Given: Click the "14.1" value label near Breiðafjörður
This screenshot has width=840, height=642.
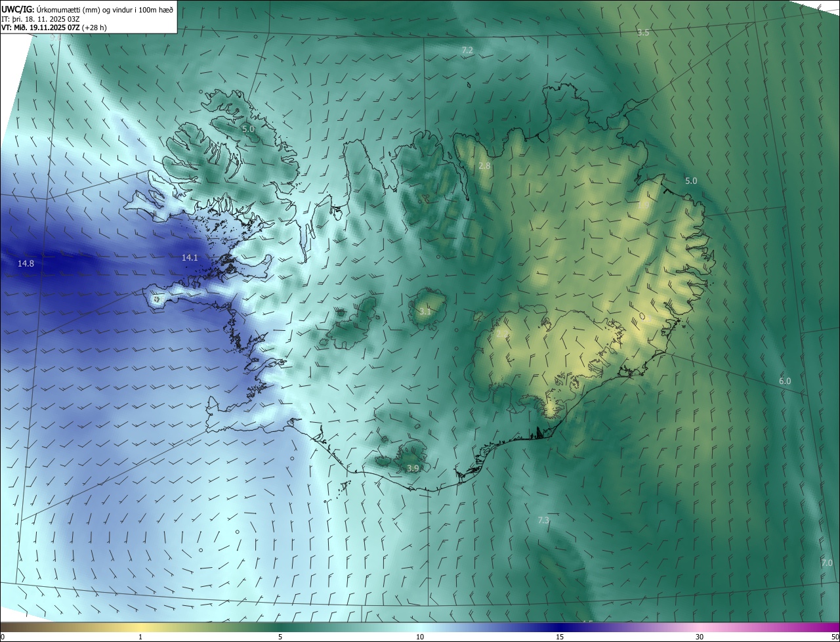Looking at the screenshot, I should pyautogui.click(x=190, y=258).
